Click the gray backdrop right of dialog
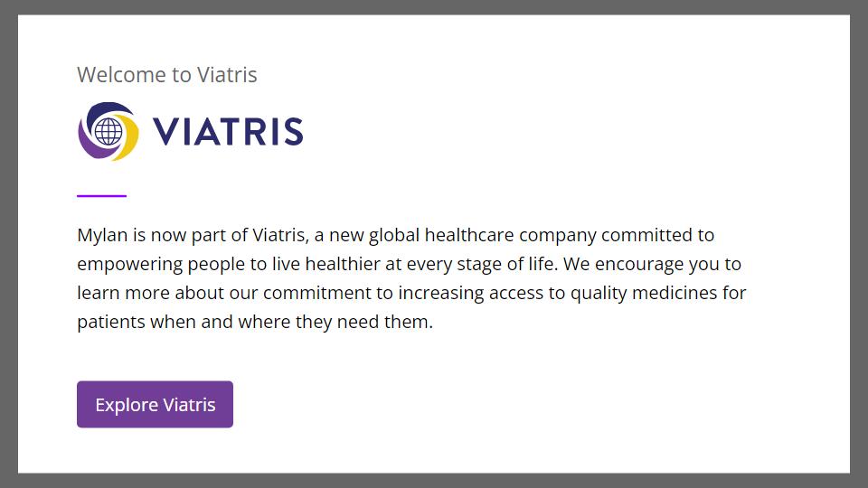This screenshot has width=868, height=488. coord(859,244)
